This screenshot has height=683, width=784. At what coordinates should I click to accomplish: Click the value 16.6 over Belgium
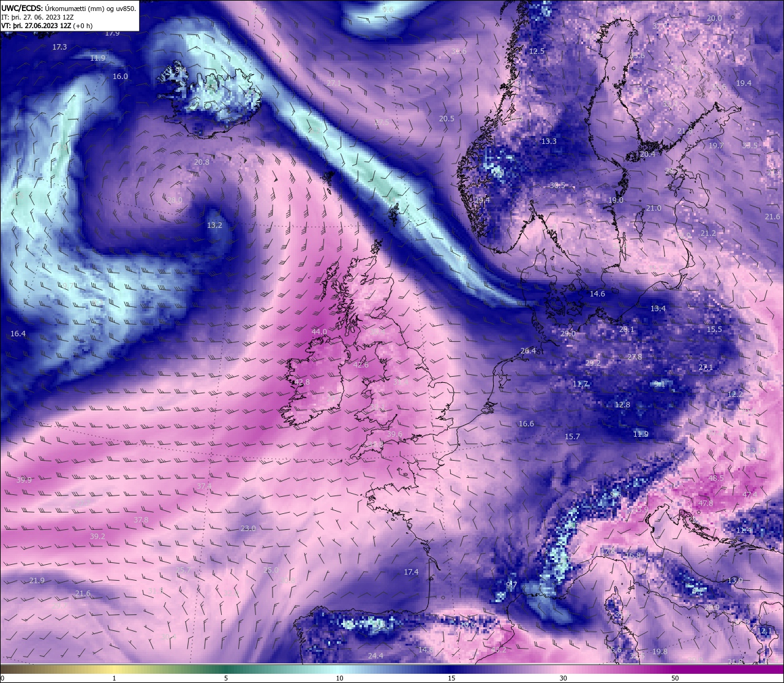526,423
